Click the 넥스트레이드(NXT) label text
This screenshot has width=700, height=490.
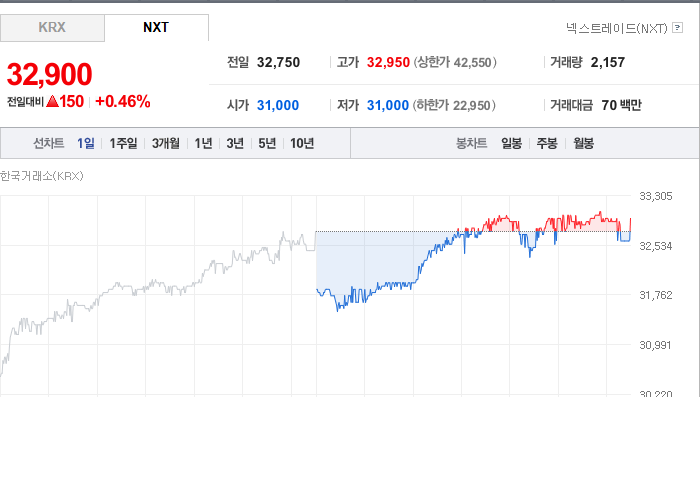[617, 28]
